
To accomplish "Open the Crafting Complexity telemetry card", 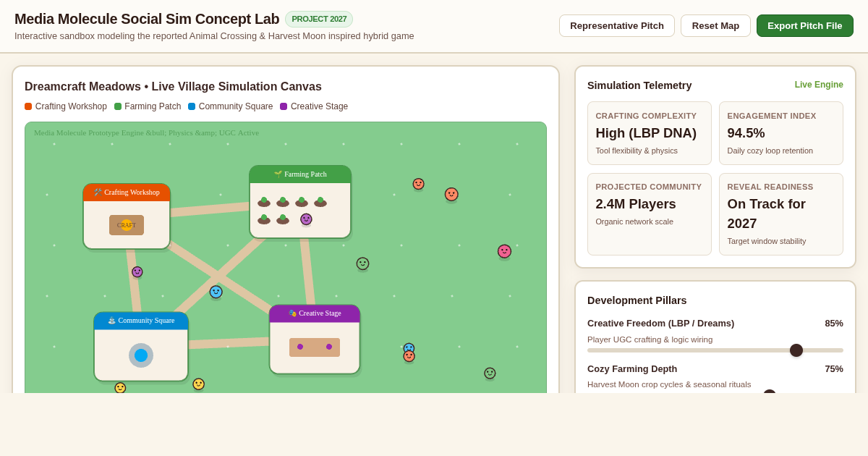I will point(650,133).
